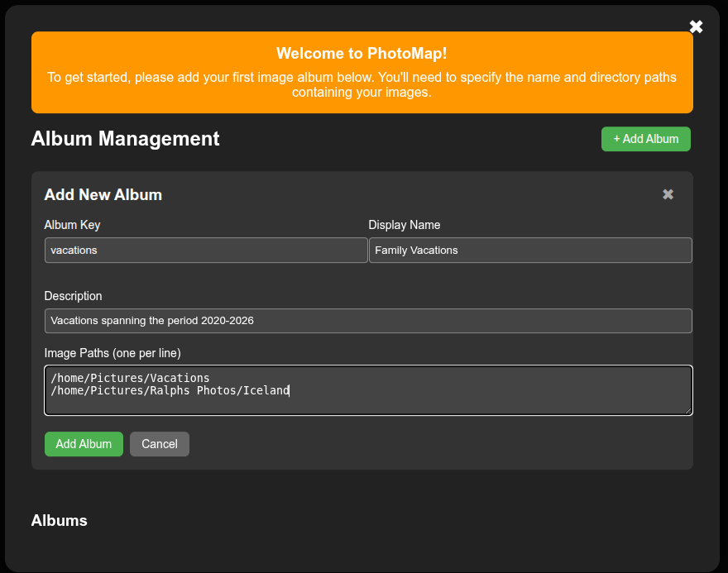Close the Add New Album form
728x573 pixels.
tap(668, 194)
